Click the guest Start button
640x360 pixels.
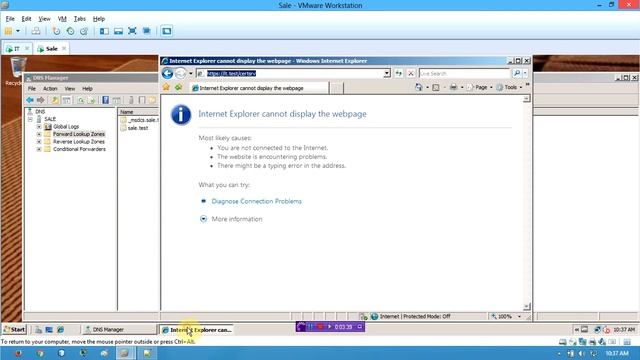click(x=14, y=329)
